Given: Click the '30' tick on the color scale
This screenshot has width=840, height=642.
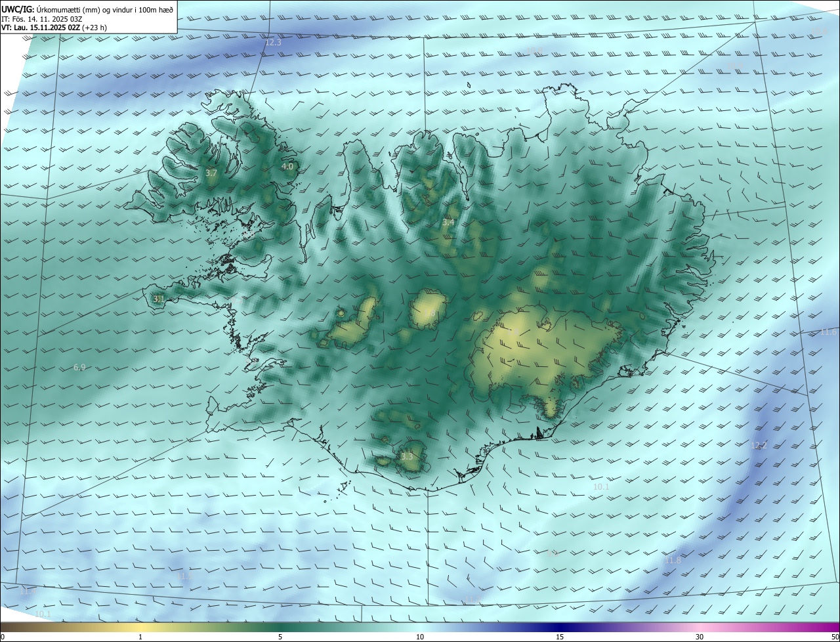Looking at the screenshot, I should coord(700,637).
